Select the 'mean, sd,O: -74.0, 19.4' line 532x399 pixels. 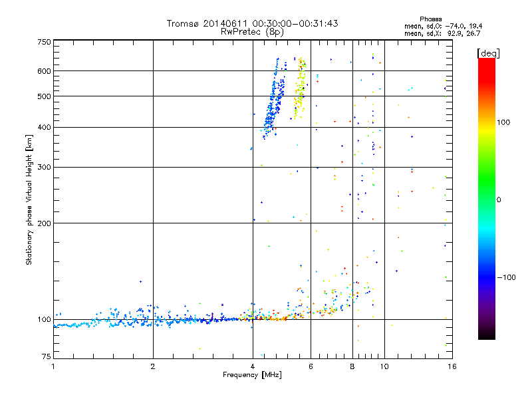[x=443, y=26]
